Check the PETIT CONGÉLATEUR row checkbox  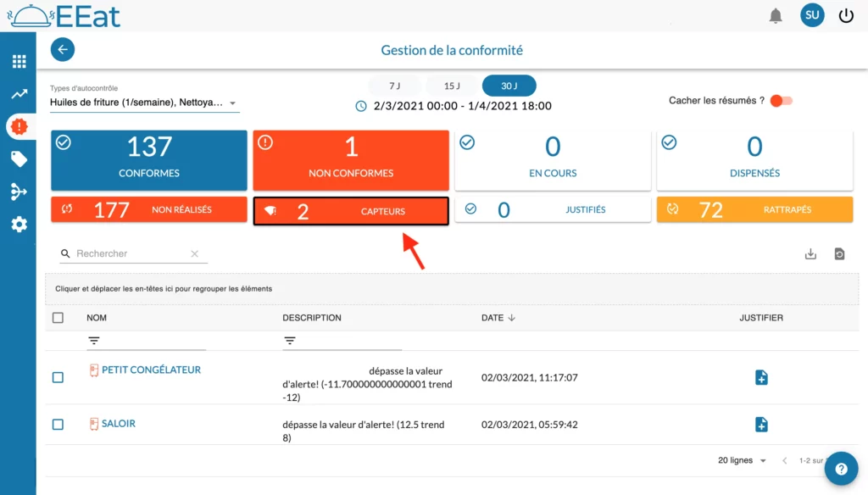coord(58,378)
